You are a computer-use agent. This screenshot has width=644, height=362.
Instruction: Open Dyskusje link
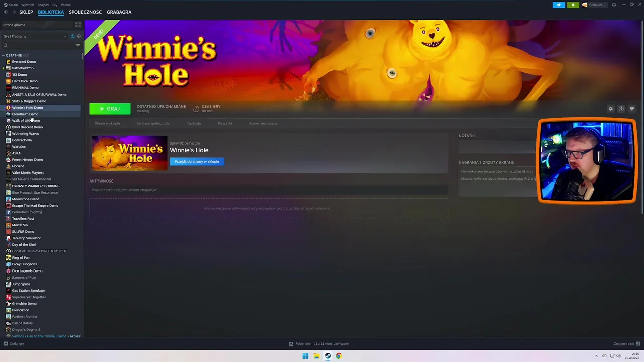[194, 123]
